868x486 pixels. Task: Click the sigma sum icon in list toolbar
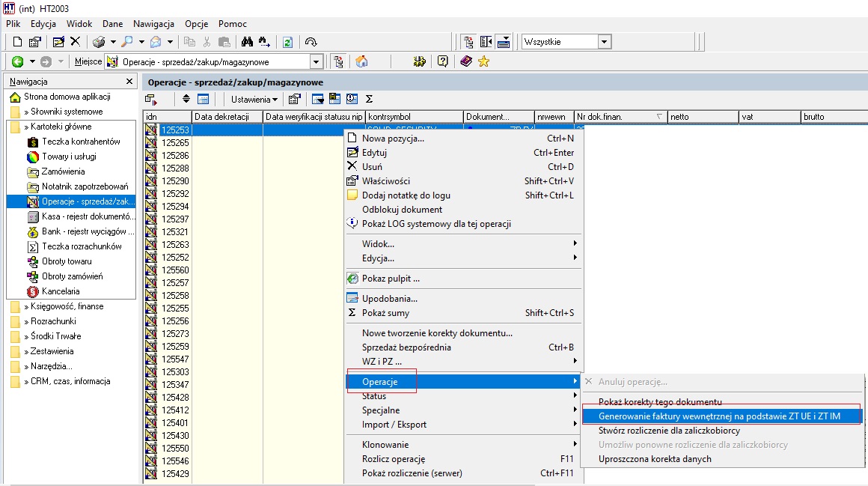coord(369,99)
